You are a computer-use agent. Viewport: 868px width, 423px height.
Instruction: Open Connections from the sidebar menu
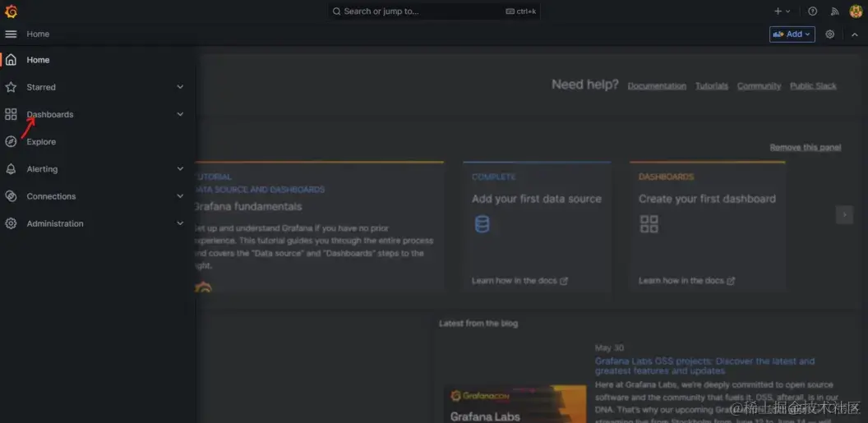[51, 196]
